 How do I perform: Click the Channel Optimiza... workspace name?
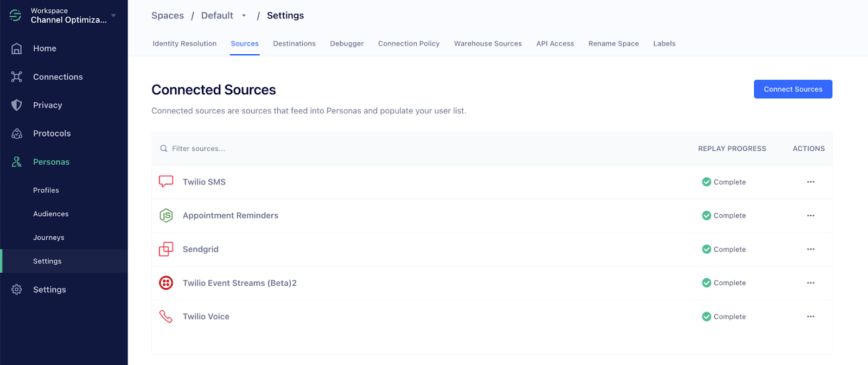click(x=69, y=20)
